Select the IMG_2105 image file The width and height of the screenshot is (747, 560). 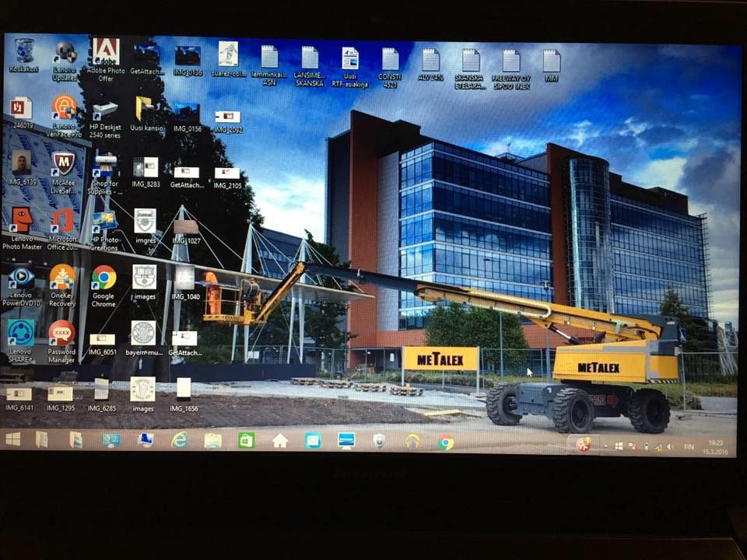point(227,177)
